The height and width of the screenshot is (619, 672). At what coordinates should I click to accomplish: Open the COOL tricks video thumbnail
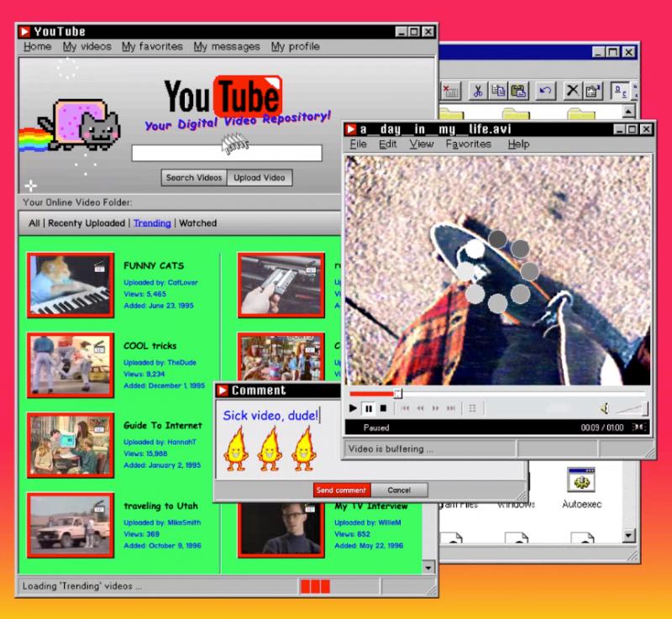pyautogui.click(x=71, y=365)
